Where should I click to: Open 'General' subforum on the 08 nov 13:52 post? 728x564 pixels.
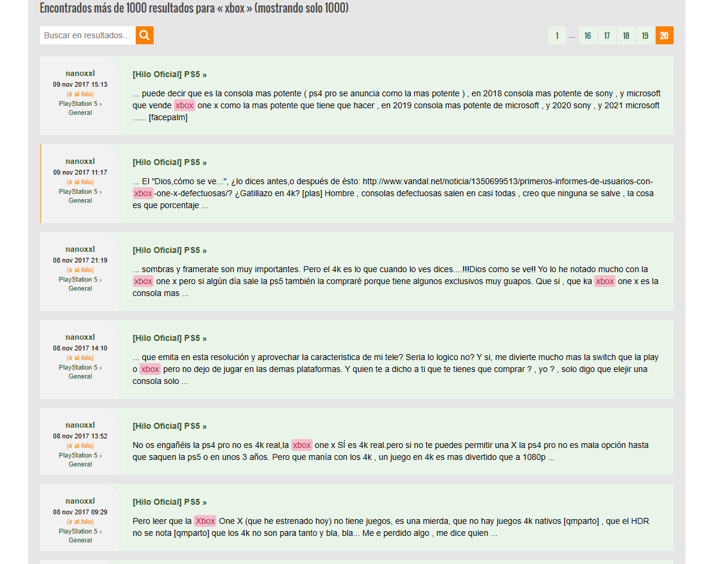[80, 464]
